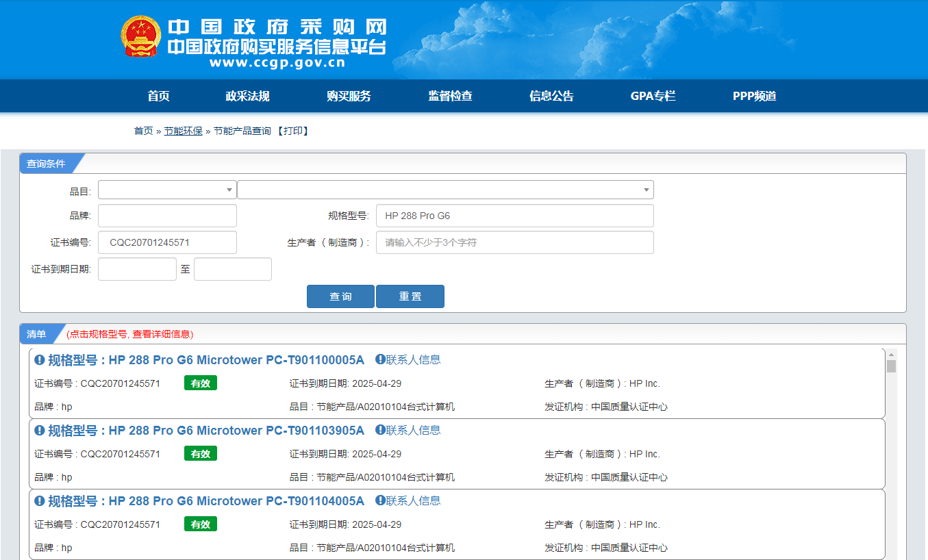Click info icon beside PC-T901104005A model
The height and width of the screenshot is (560, 928).
pos(40,501)
